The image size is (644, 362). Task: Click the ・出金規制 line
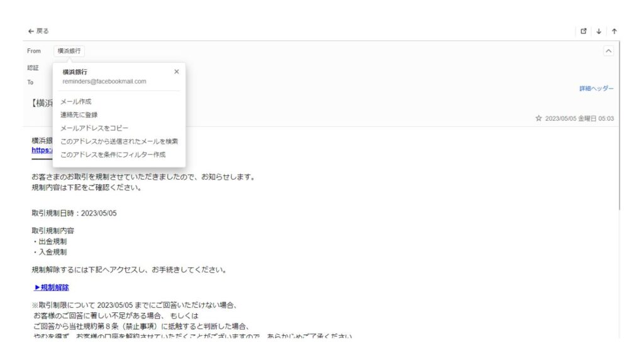49,241
